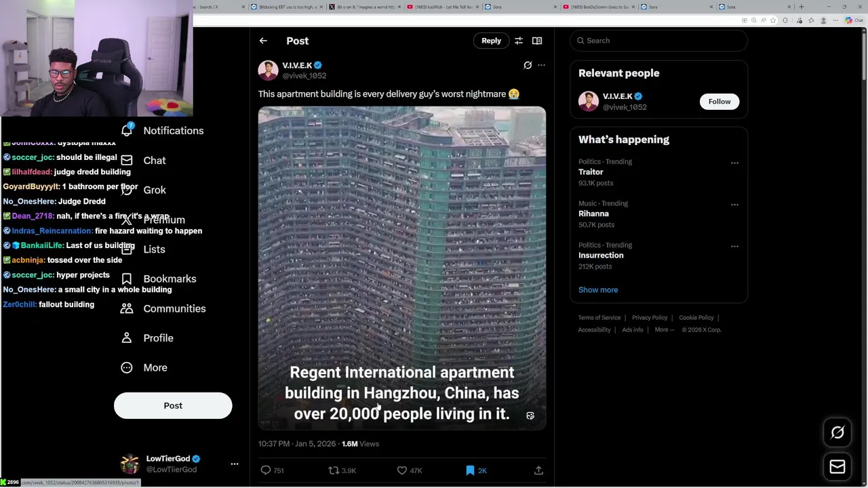Open Grok from the sidebar
The width and height of the screenshot is (868, 488).
click(155, 190)
